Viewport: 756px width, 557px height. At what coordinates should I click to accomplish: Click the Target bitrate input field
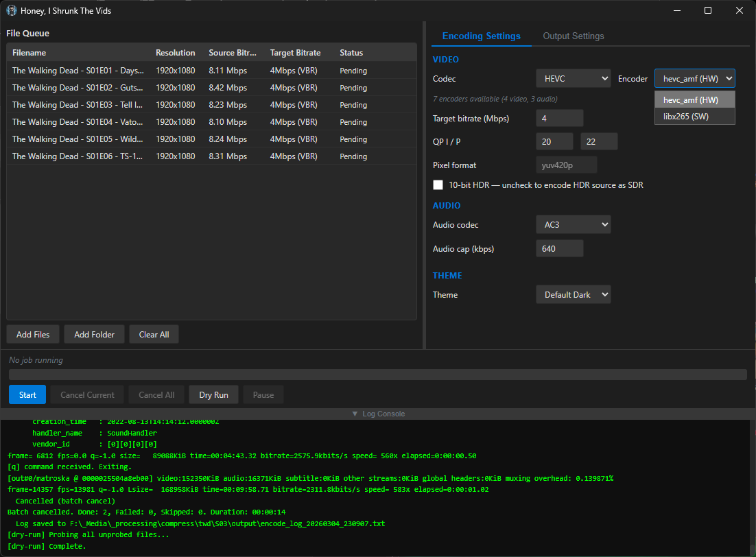[559, 119]
